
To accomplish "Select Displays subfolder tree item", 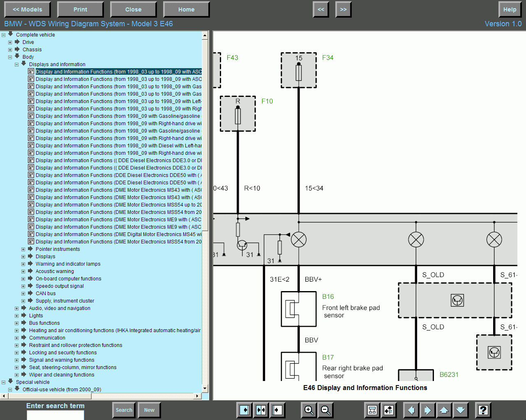I will 45,257.
